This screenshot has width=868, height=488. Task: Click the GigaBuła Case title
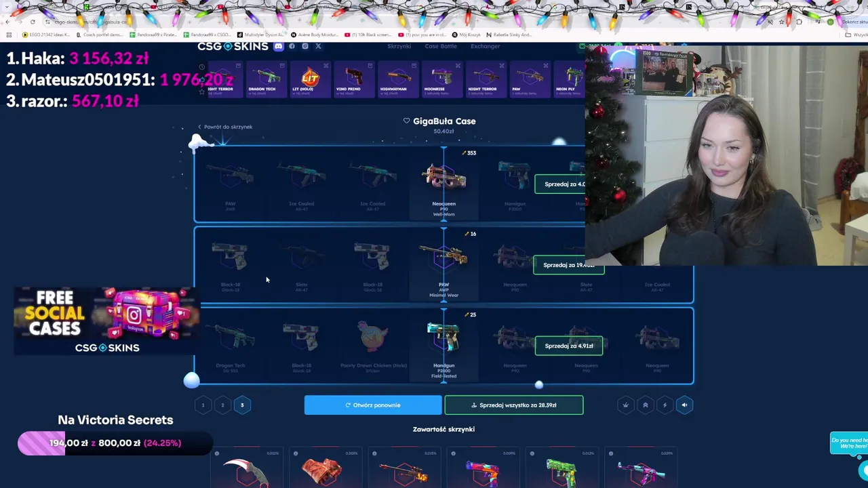[x=444, y=121]
